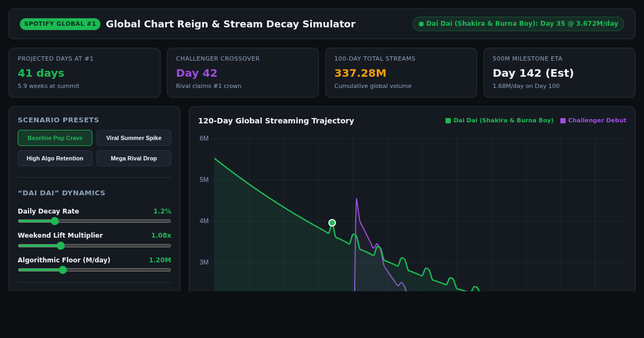This screenshot has width=644, height=338.
Task: Choose the High Algo Retention preset
Action: [55, 158]
